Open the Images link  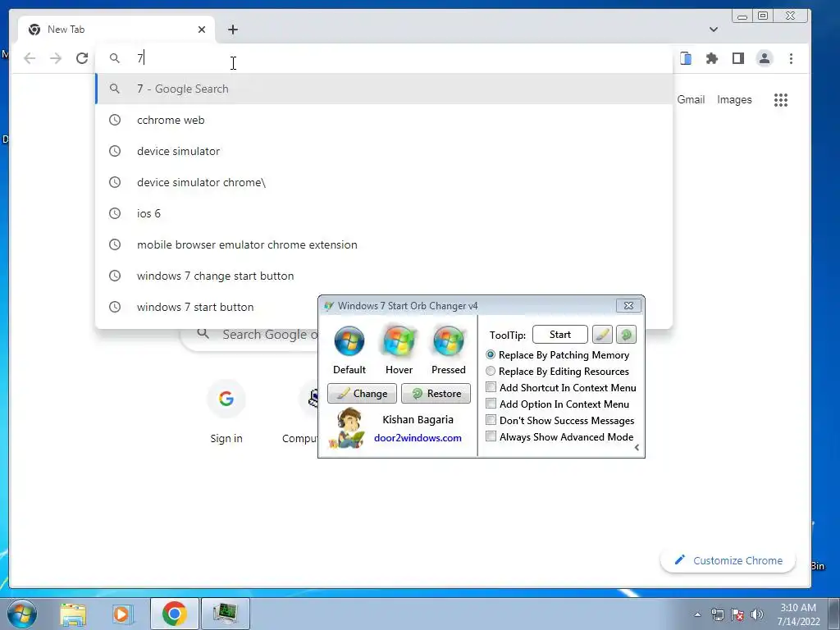(x=734, y=99)
